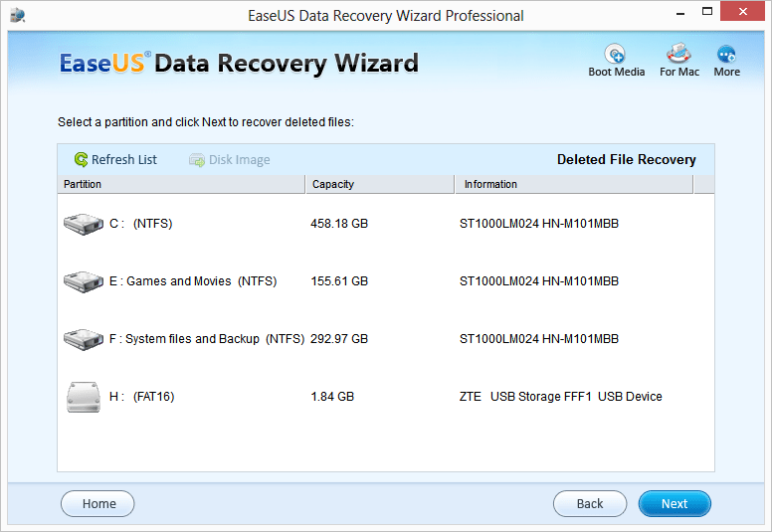772x532 pixels.
Task: Select the E: Games and Movies drive icon
Action: (x=84, y=281)
